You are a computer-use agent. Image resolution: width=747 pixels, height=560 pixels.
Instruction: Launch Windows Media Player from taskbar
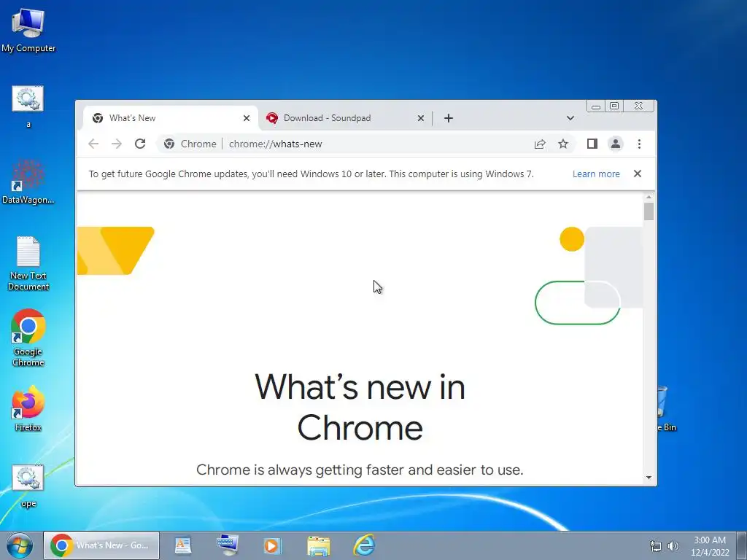click(x=273, y=545)
